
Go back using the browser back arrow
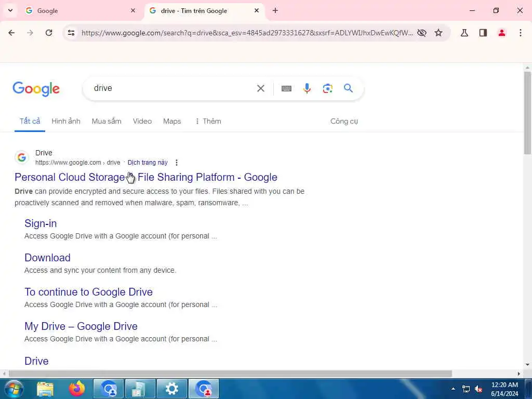(11, 33)
